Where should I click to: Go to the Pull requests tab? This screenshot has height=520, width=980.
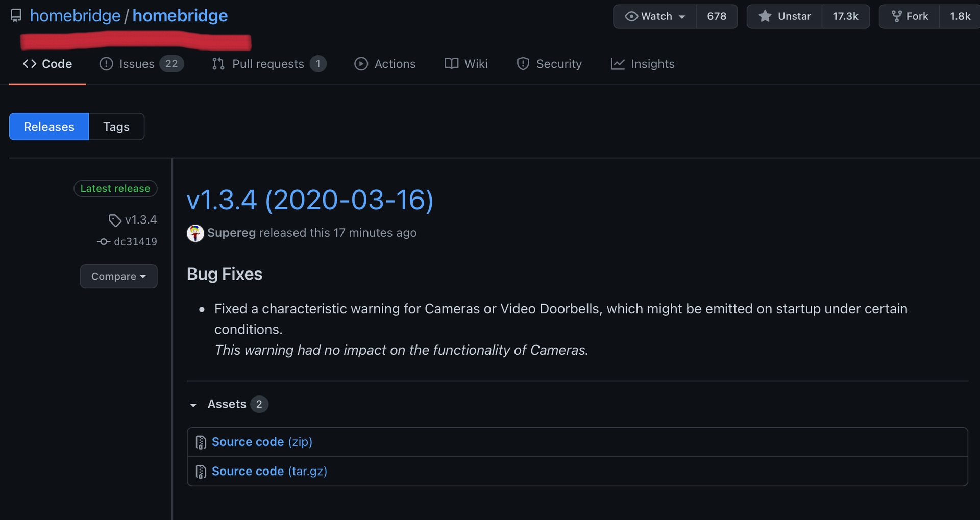(268, 64)
